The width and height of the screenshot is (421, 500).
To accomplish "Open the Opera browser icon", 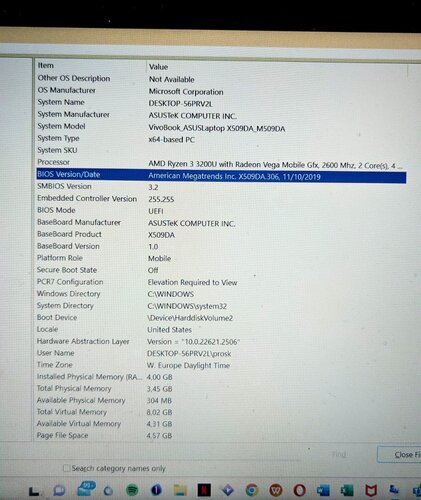I will [x=299, y=490].
